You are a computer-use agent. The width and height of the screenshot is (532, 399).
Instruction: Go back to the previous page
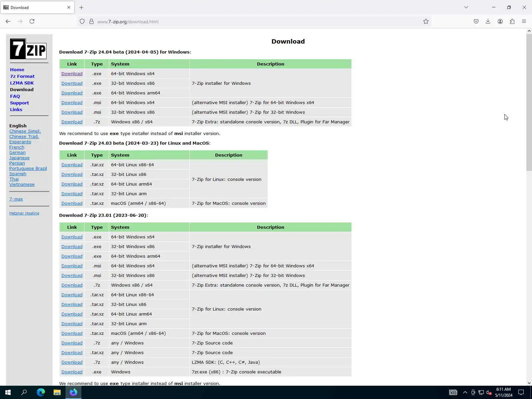(8, 21)
